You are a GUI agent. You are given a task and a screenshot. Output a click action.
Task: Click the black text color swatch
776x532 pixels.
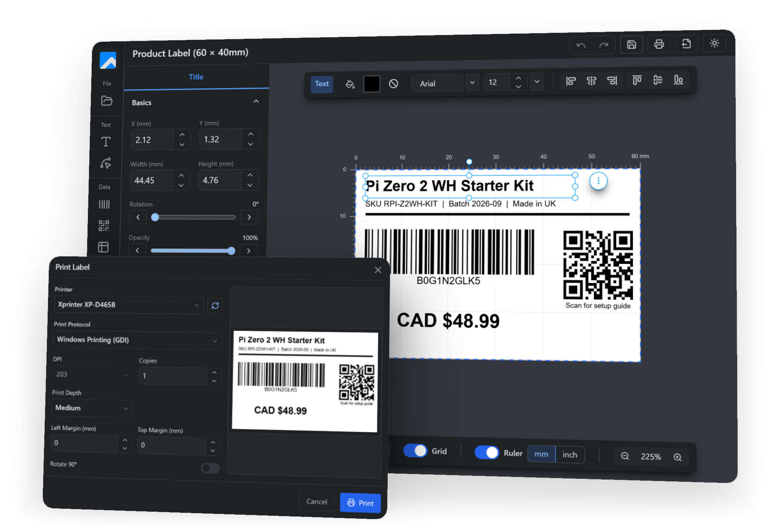[372, 84]
